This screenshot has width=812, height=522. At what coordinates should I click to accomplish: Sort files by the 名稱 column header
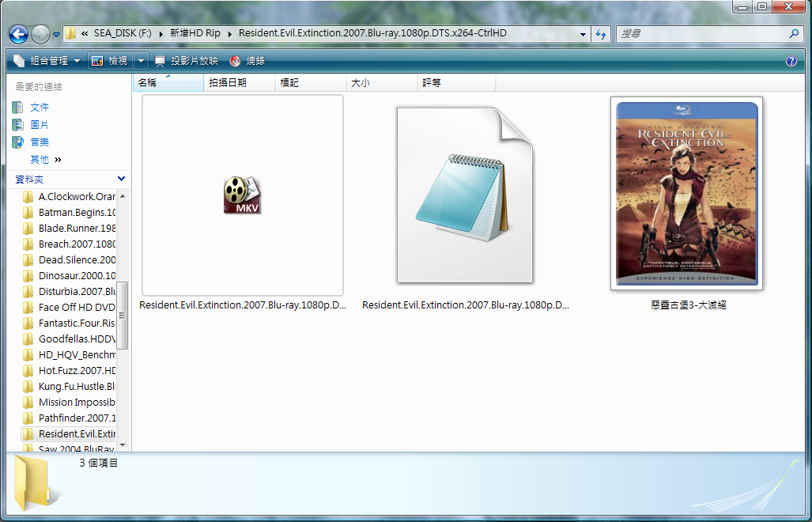[x=148, y=82]
